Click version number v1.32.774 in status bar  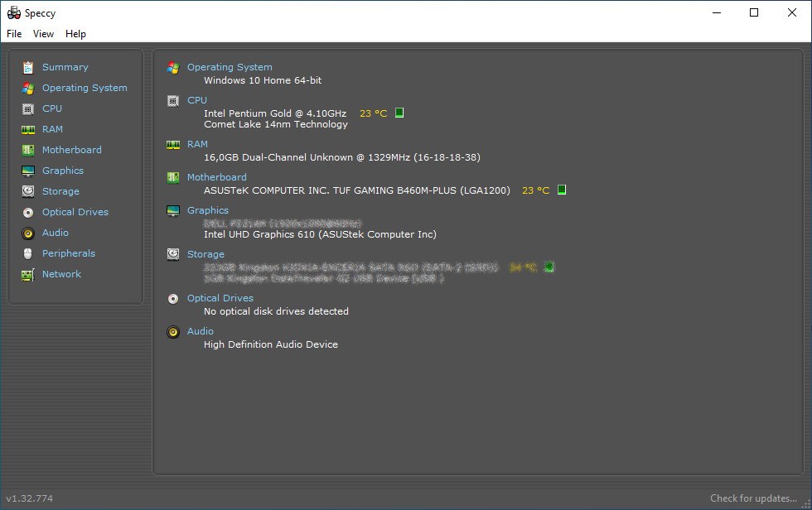pos(30,498)
